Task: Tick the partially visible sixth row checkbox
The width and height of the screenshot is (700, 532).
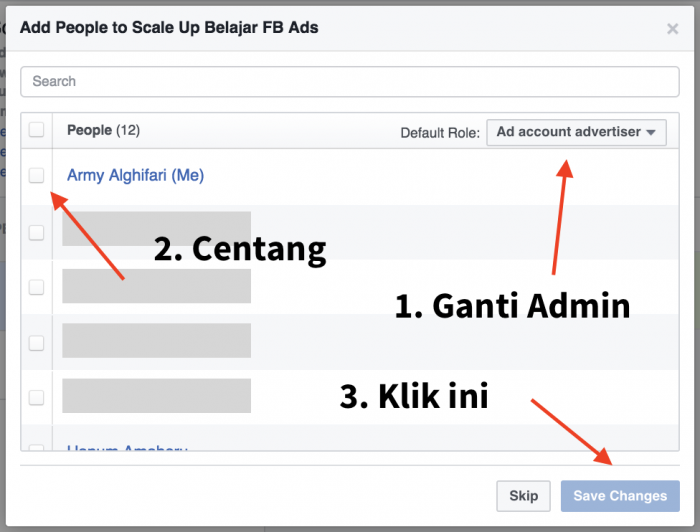Action: [x=36, y=450]
